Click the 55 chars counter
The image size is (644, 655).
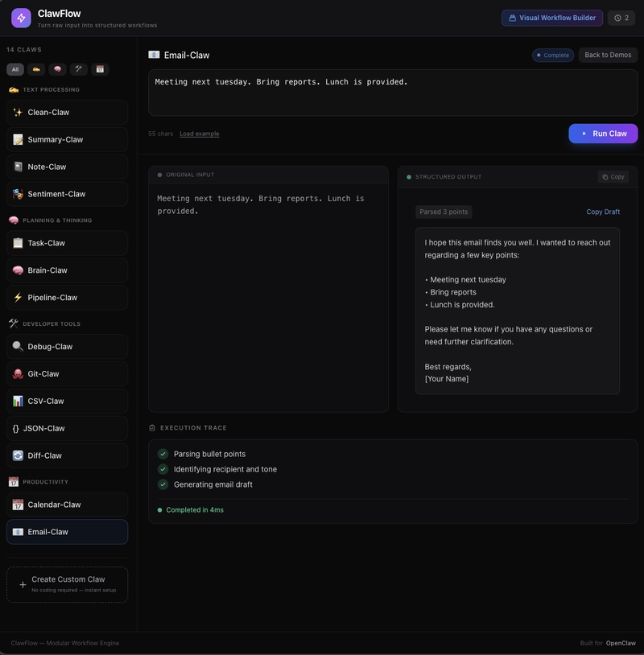pos(160,134)
